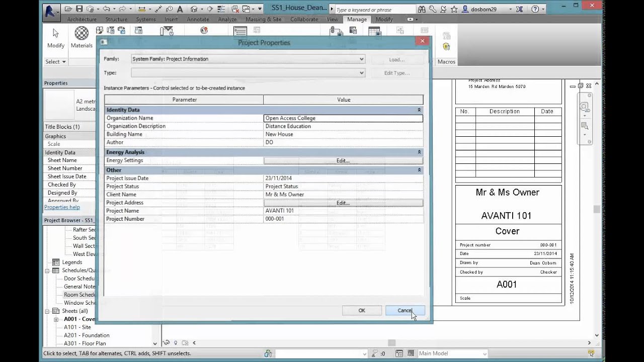Click the favorites star icon in title bar
Screen dimensions: 644x362
454,9
